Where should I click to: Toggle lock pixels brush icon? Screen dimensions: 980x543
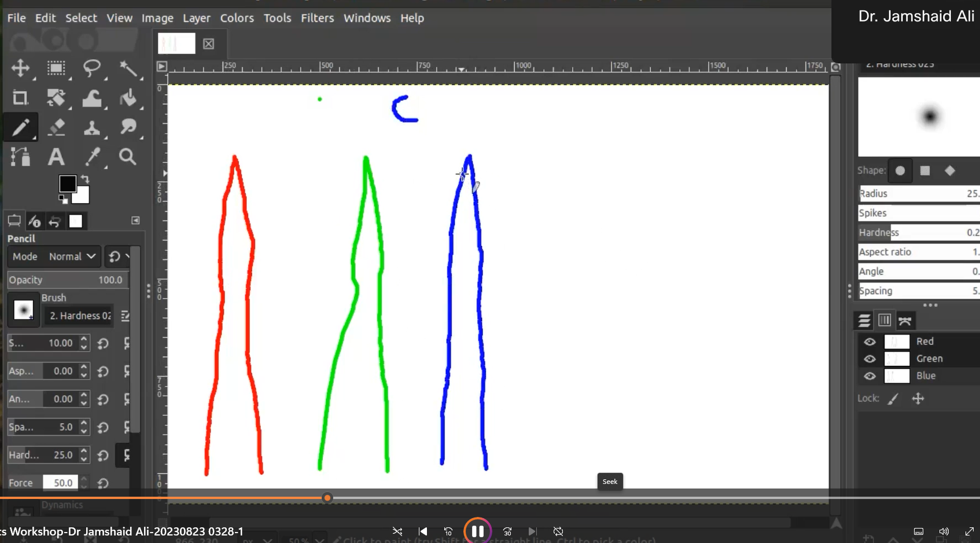pos(894,398)
